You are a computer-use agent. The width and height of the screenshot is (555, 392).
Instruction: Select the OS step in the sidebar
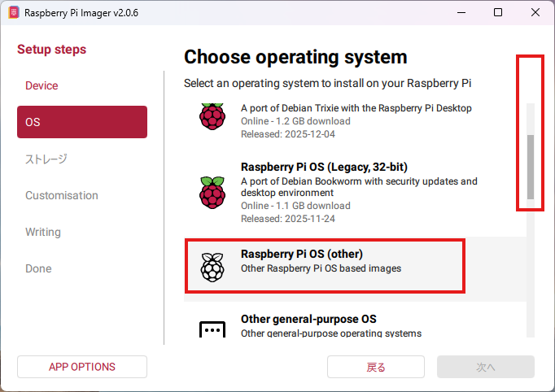click(x=81, y=122)
